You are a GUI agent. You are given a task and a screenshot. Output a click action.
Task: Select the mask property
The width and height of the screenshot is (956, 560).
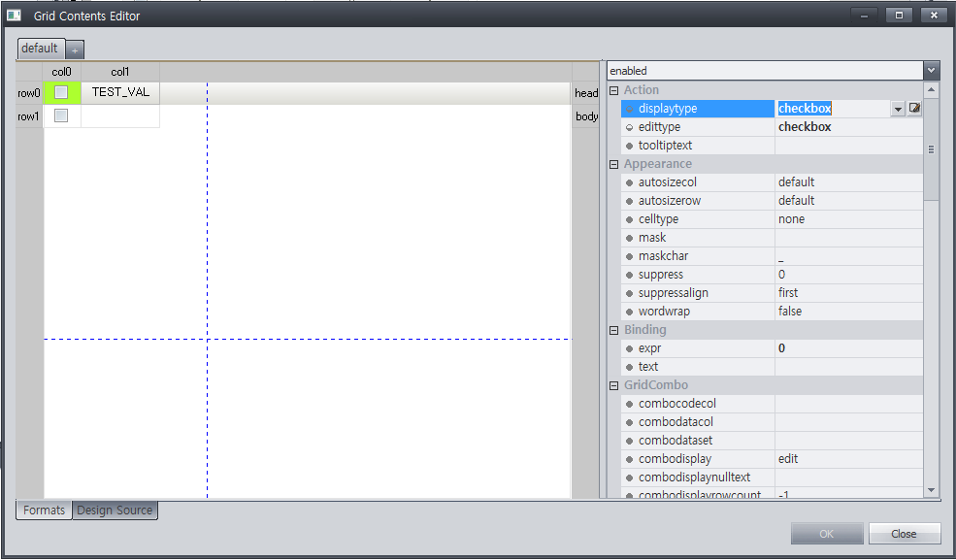coord(698,238)
